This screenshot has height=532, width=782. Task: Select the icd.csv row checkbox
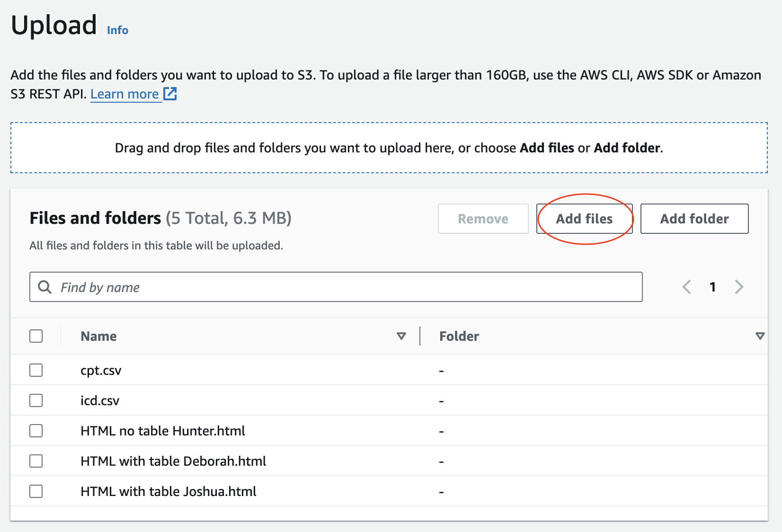tap(36, 400)
